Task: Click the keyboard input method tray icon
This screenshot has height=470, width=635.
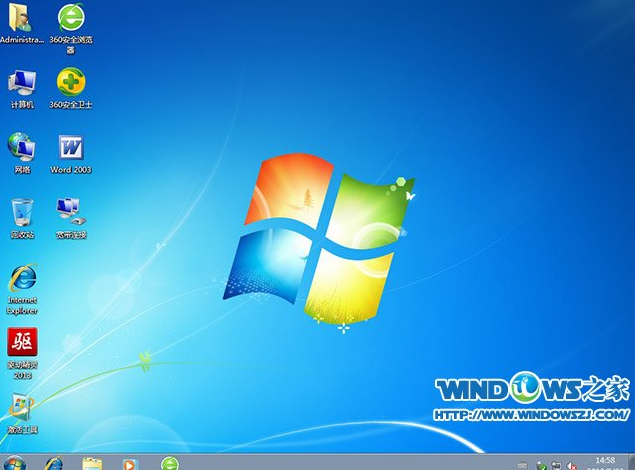Action: 523,466
